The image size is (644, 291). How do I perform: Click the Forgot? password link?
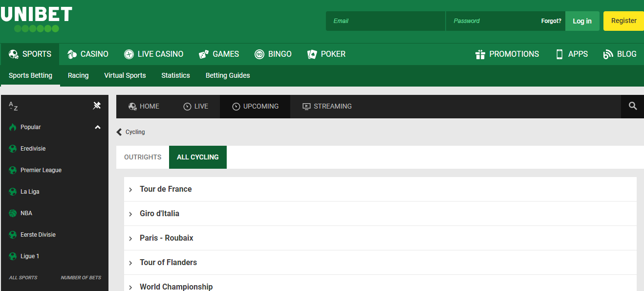[x=551, y=21]
